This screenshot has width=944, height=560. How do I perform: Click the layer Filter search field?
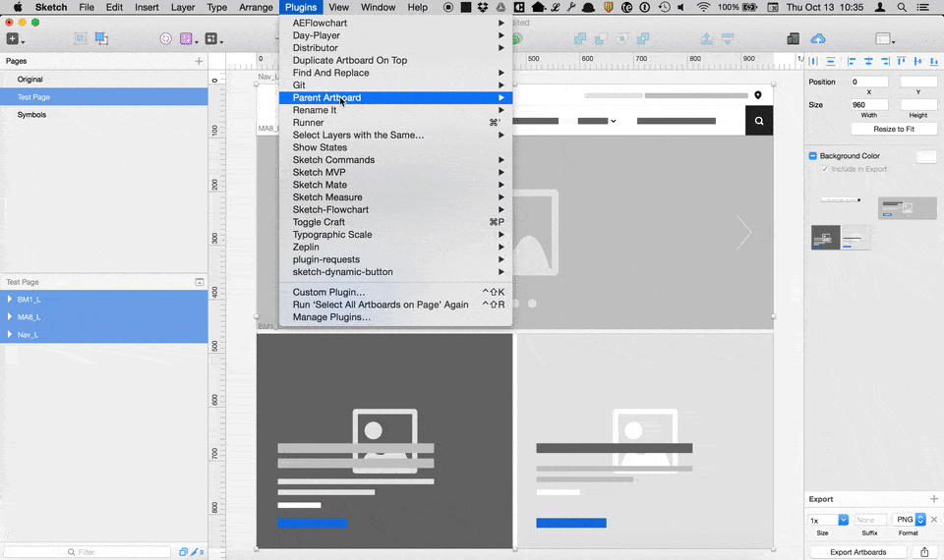pyautogui.click(x=88, y=551)
